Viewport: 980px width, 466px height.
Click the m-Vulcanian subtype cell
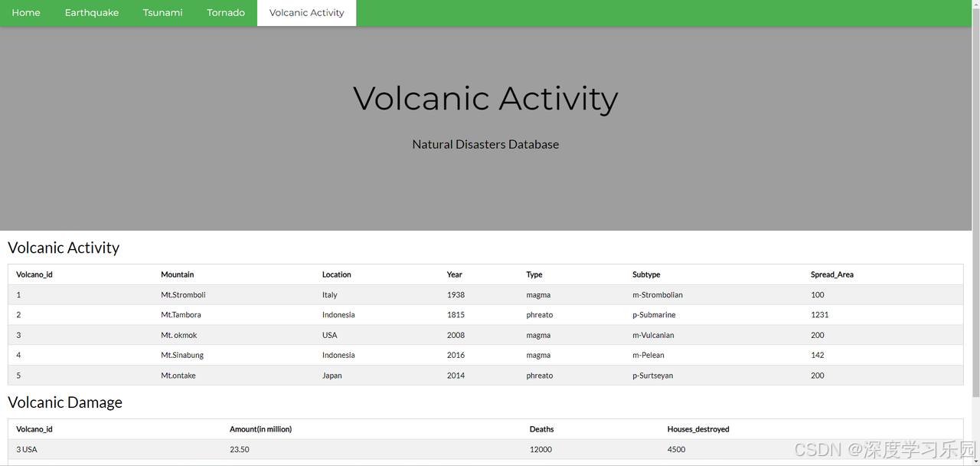coord(653,335)
